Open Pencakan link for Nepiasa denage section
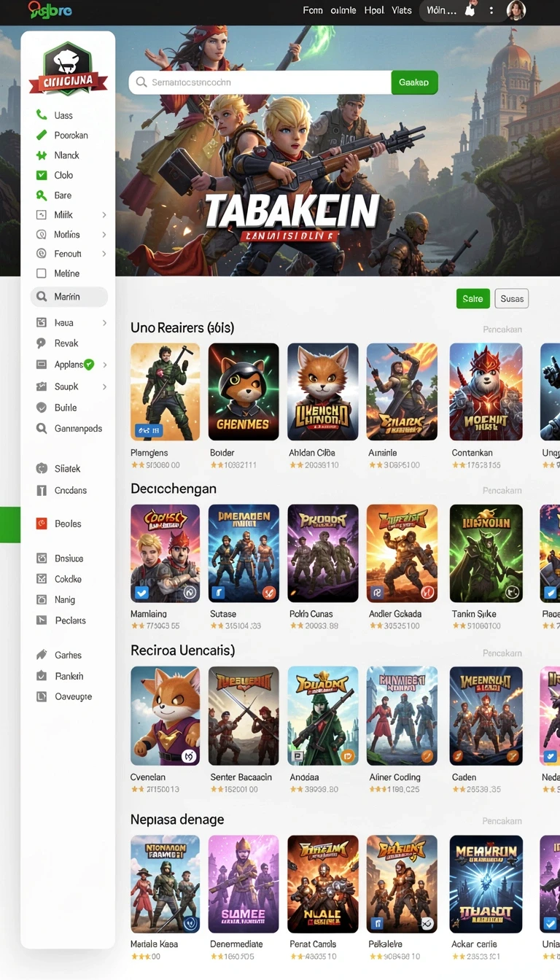The width and height of the screenshot is (560, 980). pyautogui.click(x=502, y=821)
